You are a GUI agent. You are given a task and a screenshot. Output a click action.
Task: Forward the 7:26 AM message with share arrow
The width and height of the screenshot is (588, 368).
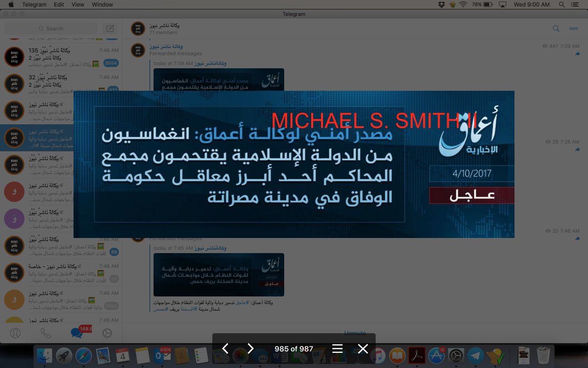(x=577, y=149)
